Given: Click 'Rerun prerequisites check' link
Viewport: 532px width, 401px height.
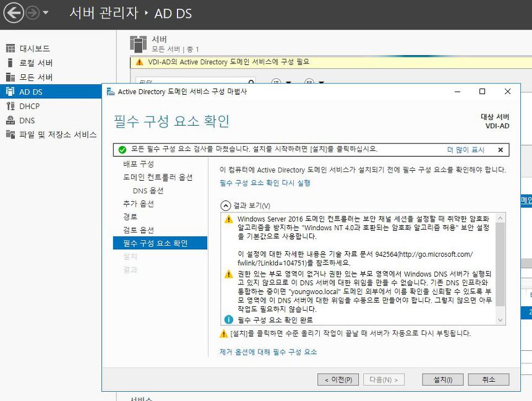Looking at the screenshot, I should [265, 183].
